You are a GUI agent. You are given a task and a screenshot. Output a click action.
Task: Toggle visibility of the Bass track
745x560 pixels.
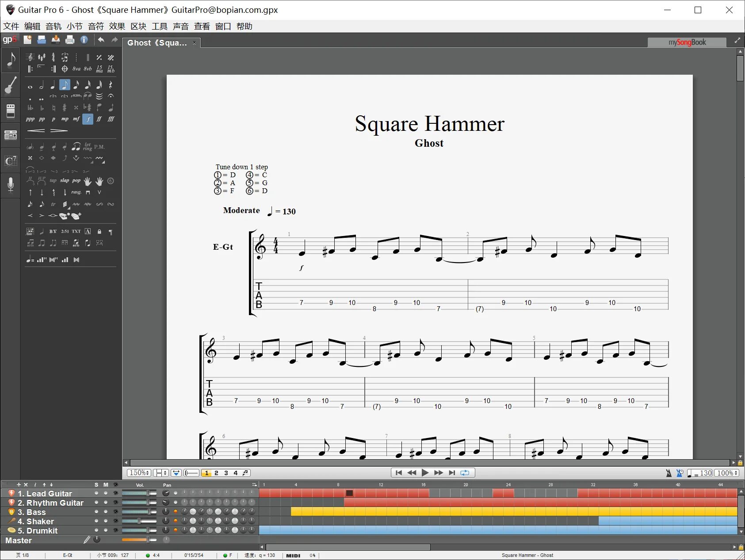coord(116,512)
